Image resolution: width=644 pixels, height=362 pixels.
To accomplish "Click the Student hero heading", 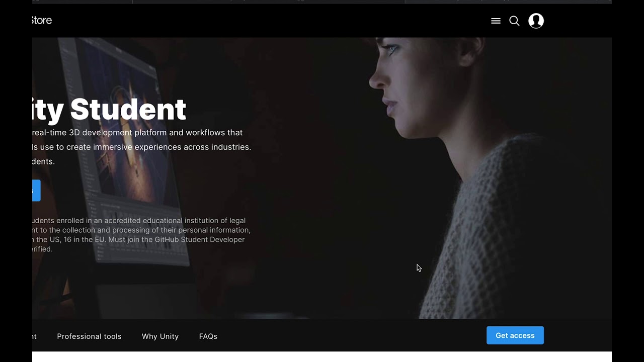I will [109, 109].
